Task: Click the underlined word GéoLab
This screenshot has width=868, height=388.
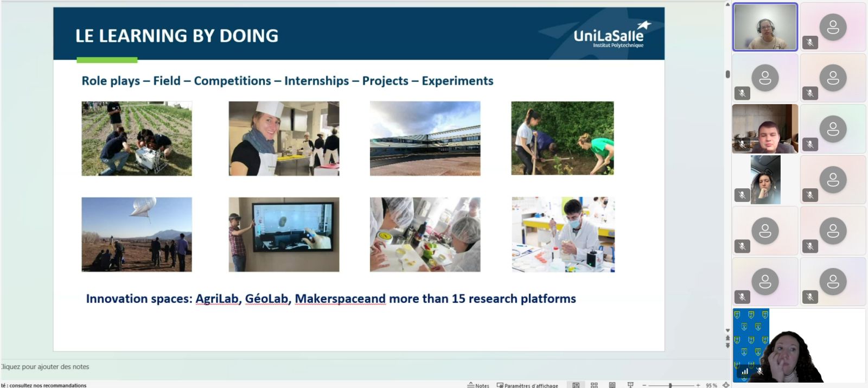Action: pyautogui.click(x=266, y=299)
